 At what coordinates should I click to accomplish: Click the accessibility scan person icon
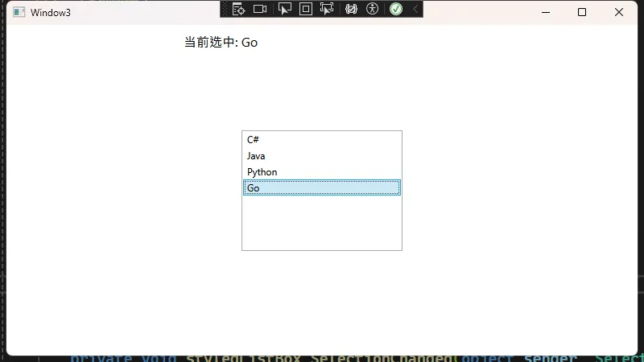click(372, 9)
